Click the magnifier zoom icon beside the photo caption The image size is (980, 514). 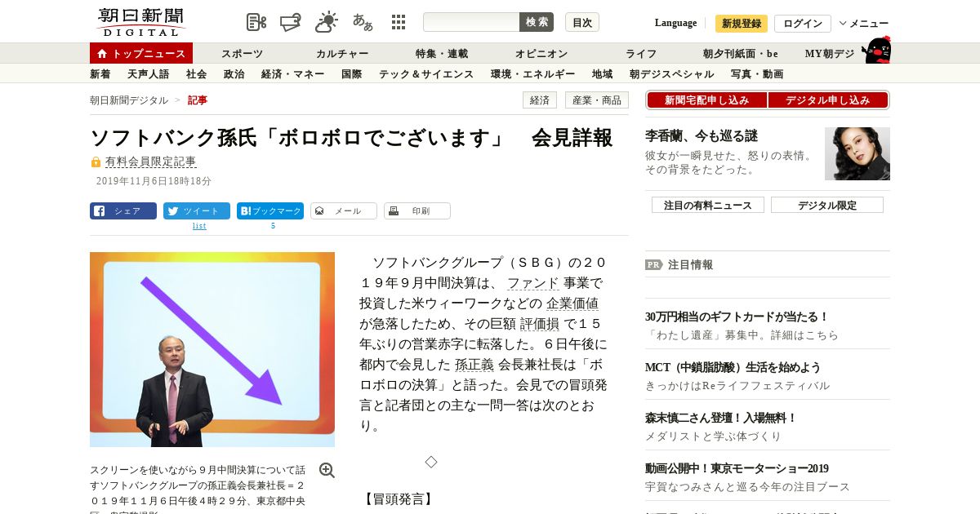(x=327, y=470)
